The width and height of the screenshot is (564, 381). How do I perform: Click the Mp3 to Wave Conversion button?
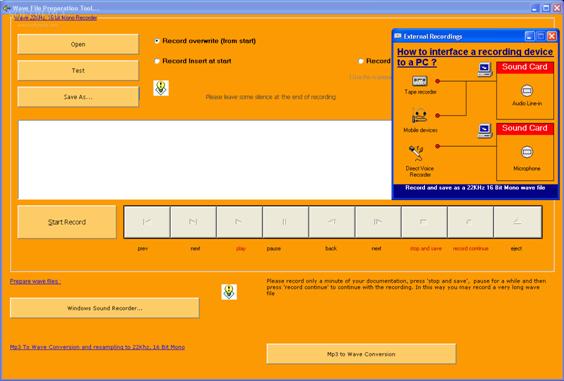[361, 354]
